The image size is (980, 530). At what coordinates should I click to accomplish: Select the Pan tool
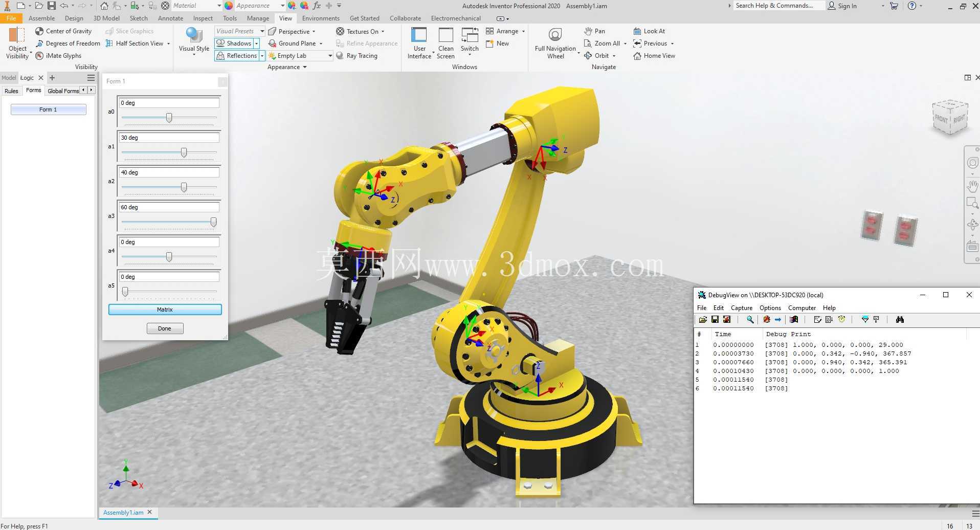(x=595, y=31)
